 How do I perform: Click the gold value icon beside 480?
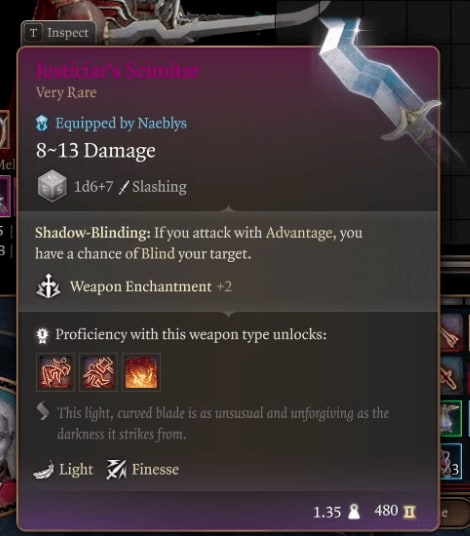[409, 512]
